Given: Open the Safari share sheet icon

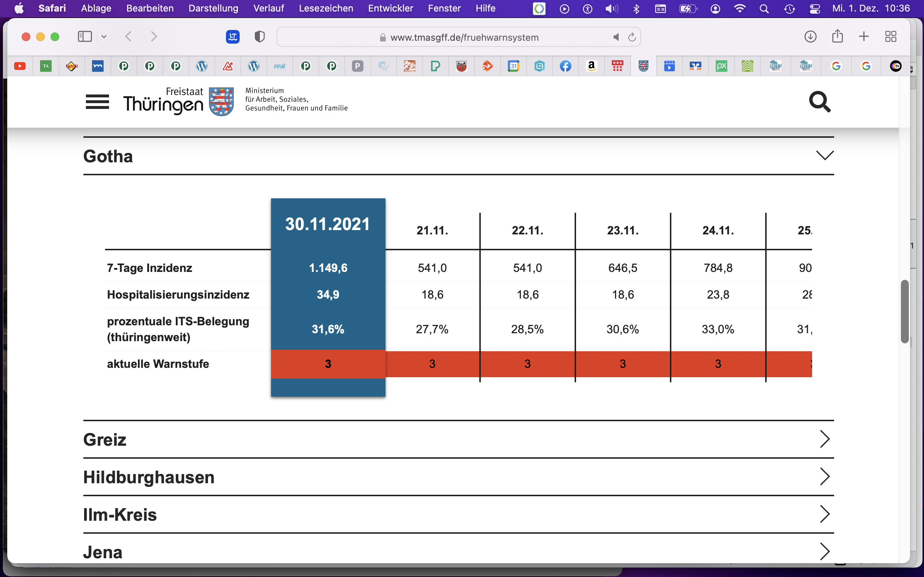Looking at the screenshot, I should pos(837,36).
